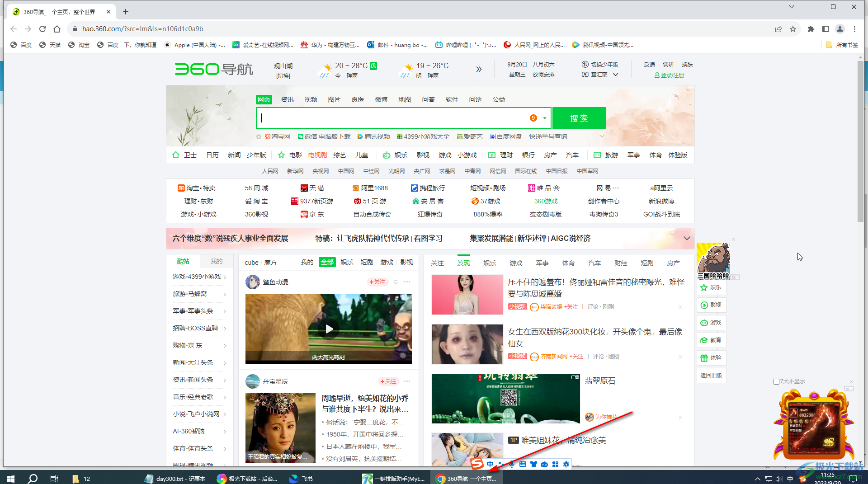Image resolution: width=868 pixels, height=484 pixels.
Task: Follow 丹宝星辰 with the +关注 button
Action: [x=388, y=381]
